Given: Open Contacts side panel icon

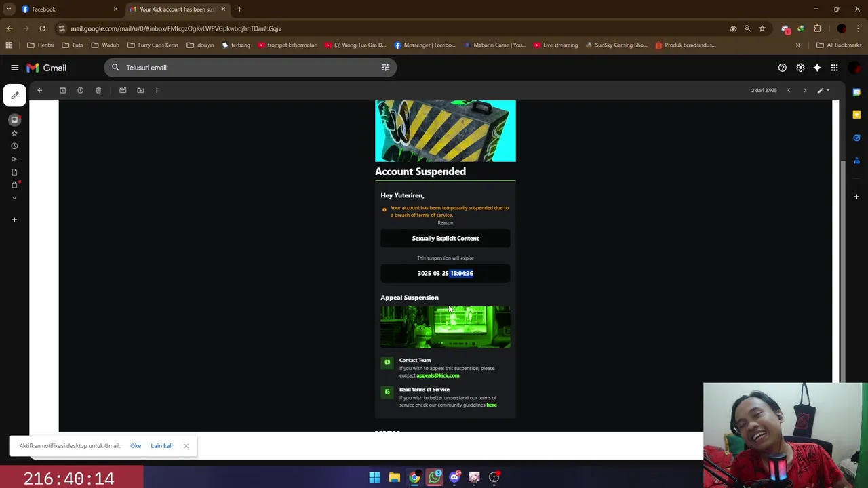Looking at the screenshot, I should pyautogui.click(x=856, y=161).
